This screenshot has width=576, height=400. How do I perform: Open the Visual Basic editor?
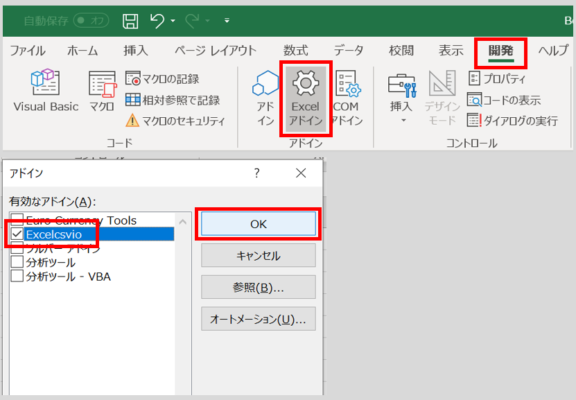click(46, 91)
